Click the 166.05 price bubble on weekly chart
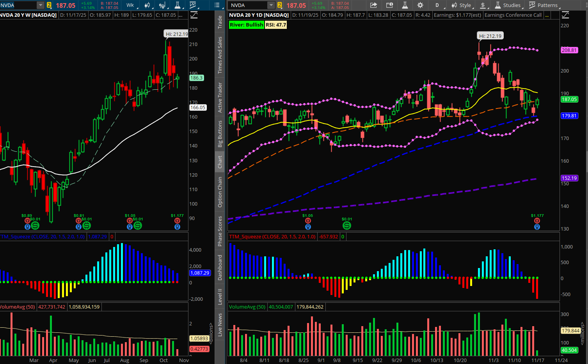 [197, 108]
